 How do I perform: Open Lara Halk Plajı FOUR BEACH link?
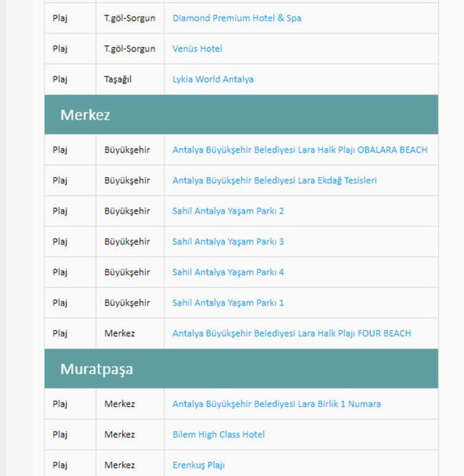pos(291,333)
